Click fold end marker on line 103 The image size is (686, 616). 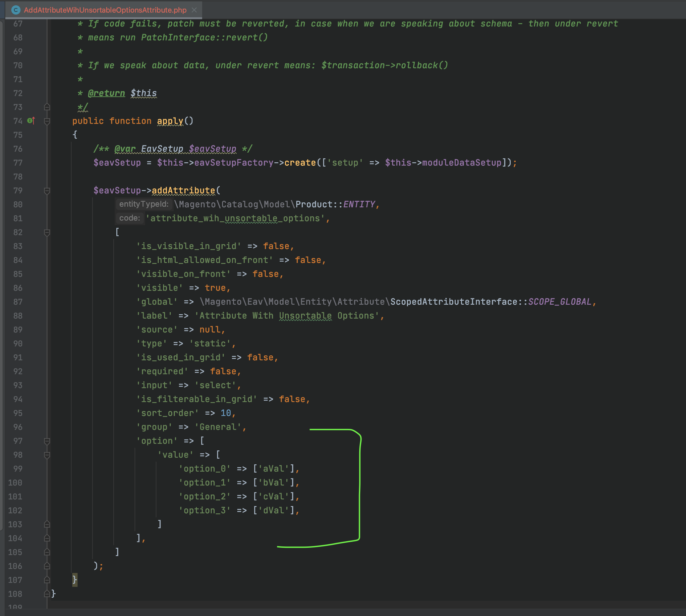(47, 524)
